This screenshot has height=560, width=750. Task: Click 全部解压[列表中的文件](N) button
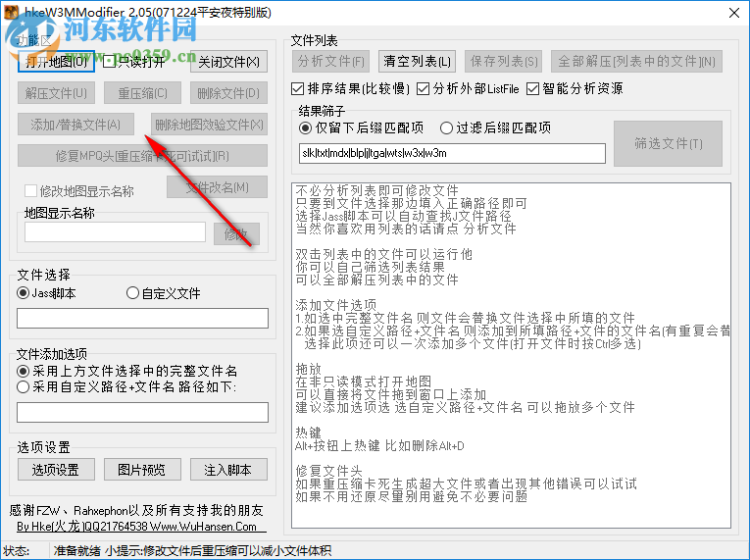click(x=636, y=61)
